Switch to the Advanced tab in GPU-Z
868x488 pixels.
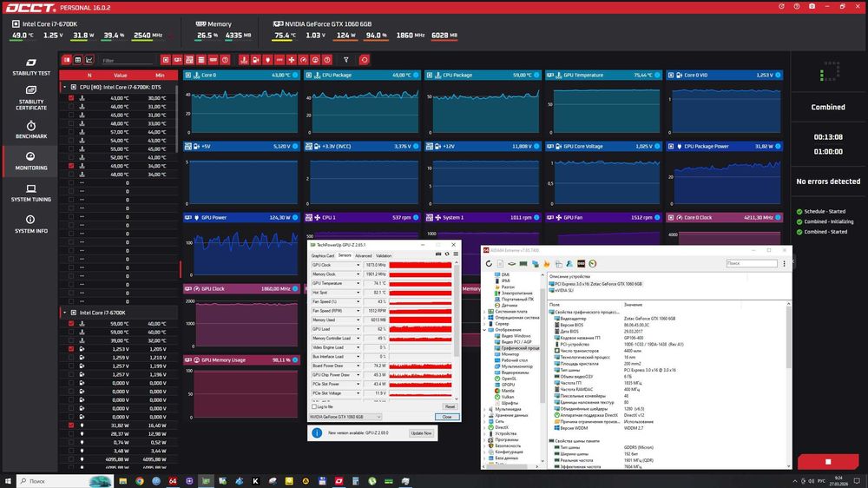click(363, 256)
